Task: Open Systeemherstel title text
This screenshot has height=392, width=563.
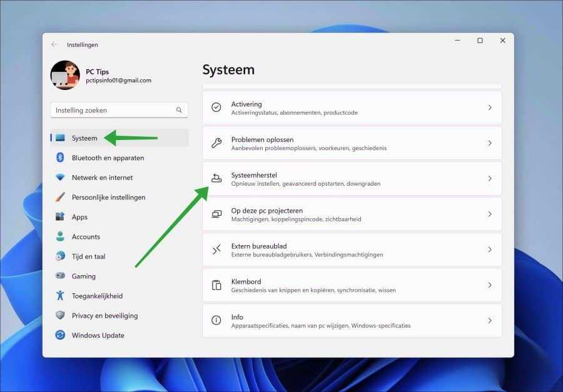Action: click(x=254, y=175)
